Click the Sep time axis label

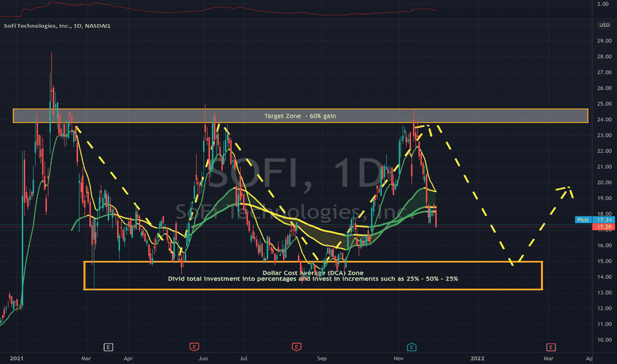[322, 359]
